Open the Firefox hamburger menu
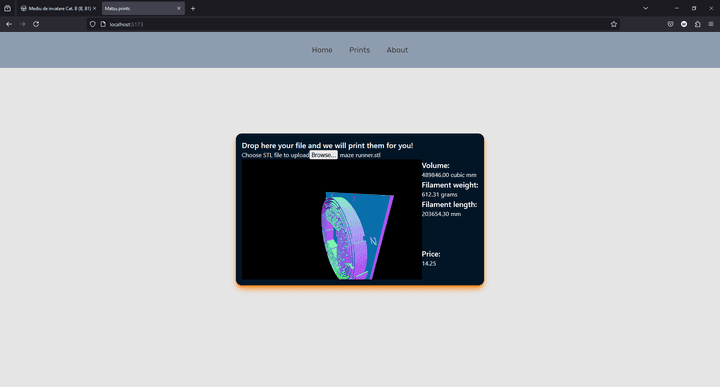Screen dimensions: 720x387 (x=711, y=24)
